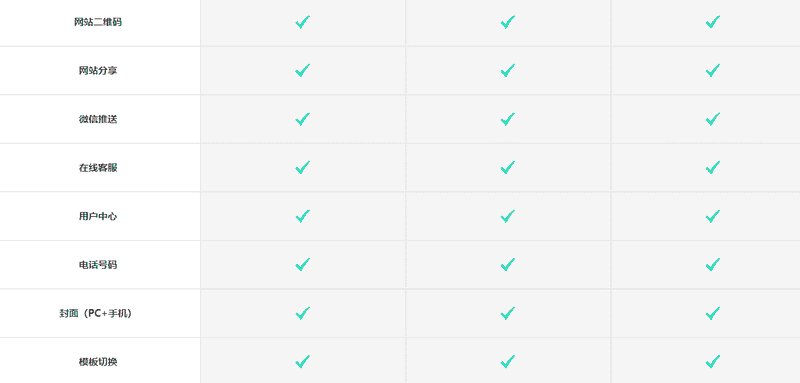This screenshot has width=800, height=383.
Task: Select the 微信推送 feature label
Action: pyautogui.click(x=98, y=119)
